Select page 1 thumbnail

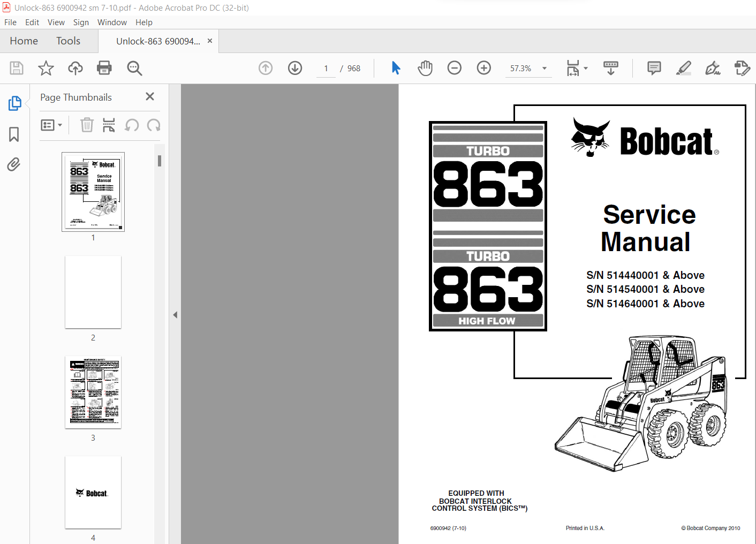(93, 192)
